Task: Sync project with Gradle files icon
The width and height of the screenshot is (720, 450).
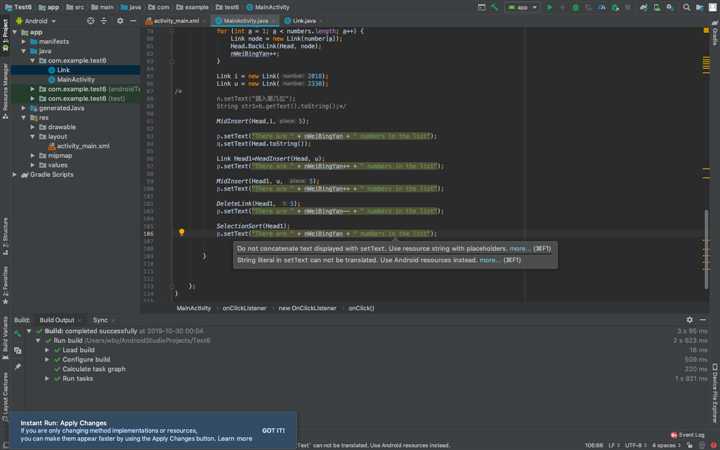Action: [644, 7]
